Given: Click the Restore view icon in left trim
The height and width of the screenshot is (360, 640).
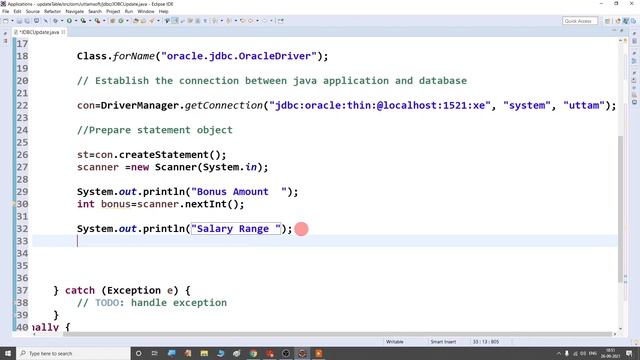Looking at the screenshot, I should [x=5, y=33].
